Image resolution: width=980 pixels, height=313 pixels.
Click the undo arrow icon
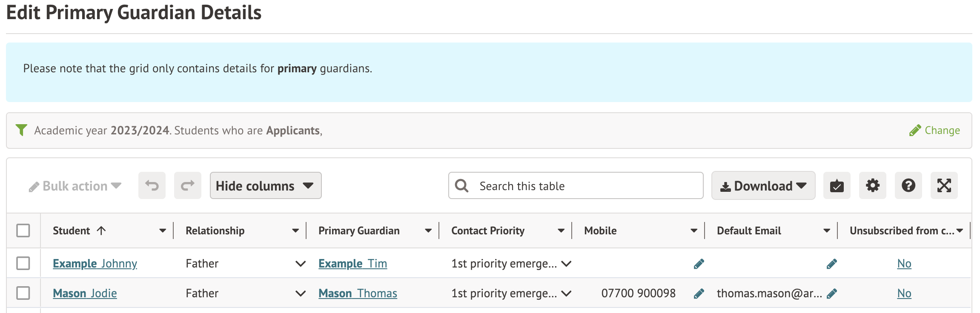pyautogui.click(x=152, y=185)
